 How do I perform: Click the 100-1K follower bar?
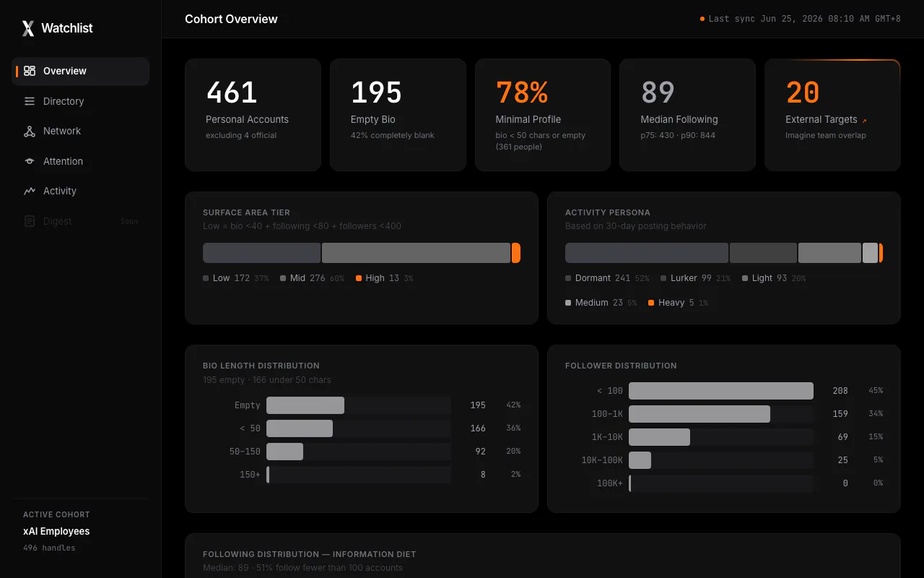pyautogui.click(x=699, y=414)
